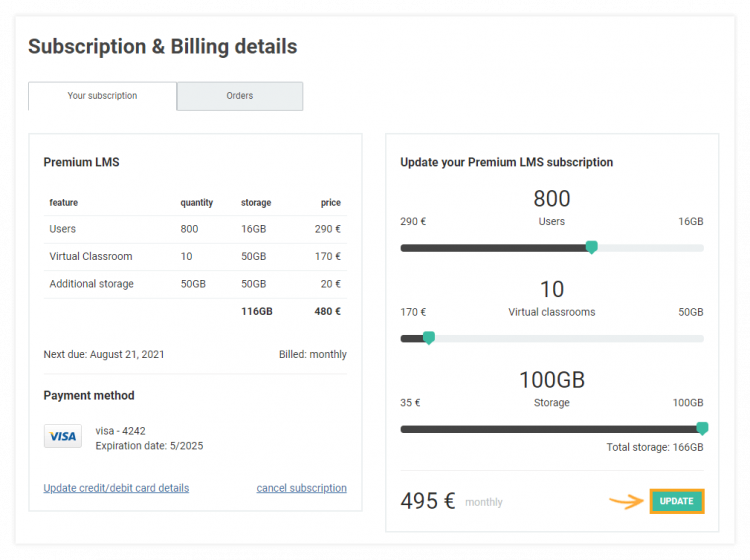
Task: Click empty track of Virtual classrooms slider
Action: point(570,338)
